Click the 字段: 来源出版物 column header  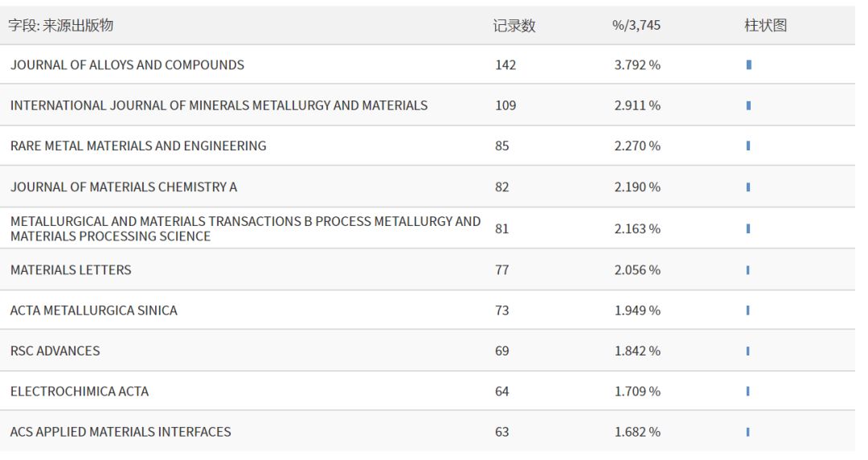[61, 26]
